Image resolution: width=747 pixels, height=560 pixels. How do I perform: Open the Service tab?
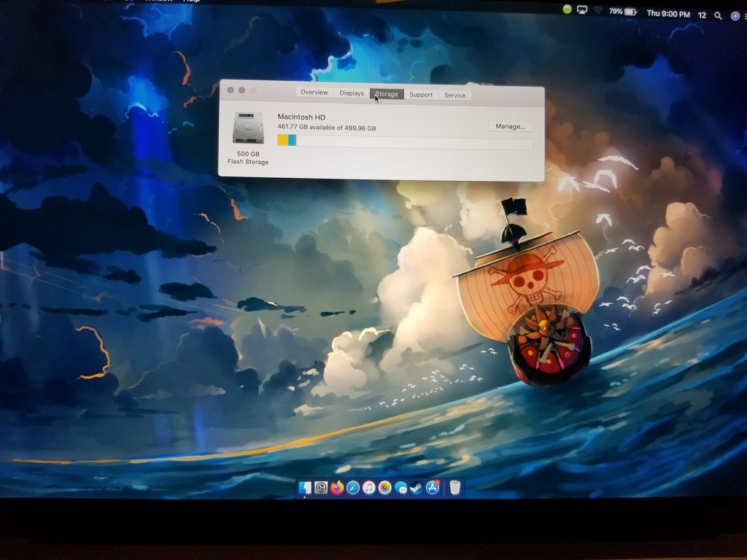point(455,96)
